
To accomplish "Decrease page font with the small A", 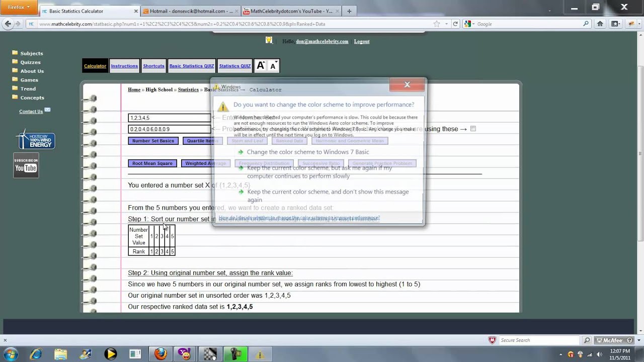I will pos(273,66).
